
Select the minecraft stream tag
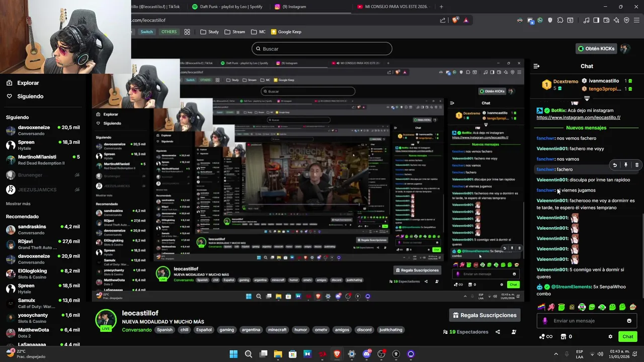coord(277,330)
